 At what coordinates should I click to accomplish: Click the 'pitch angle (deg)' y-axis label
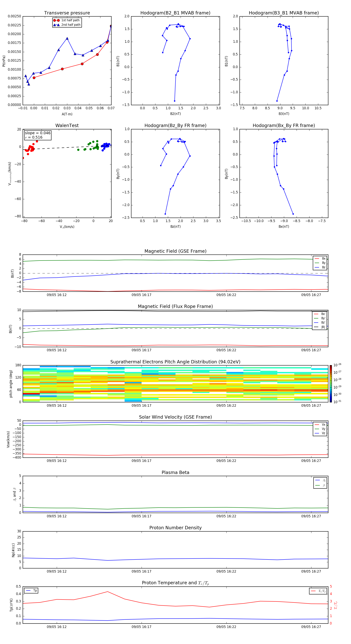pyautogui.click(x=11, y=384)
